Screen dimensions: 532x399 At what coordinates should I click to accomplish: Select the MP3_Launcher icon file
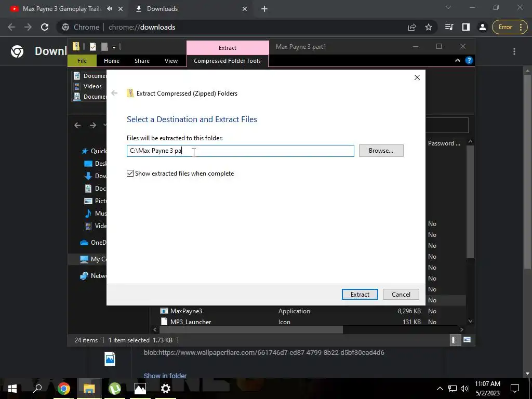190,322
